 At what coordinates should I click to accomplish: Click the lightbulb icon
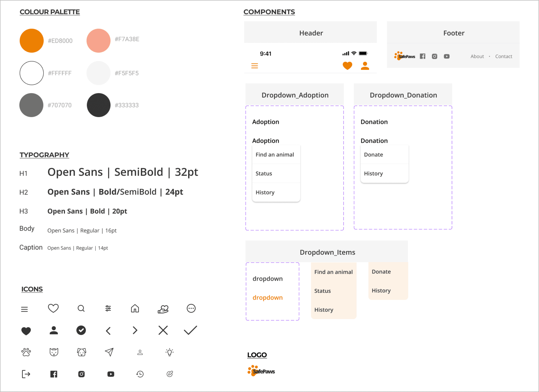169,352
